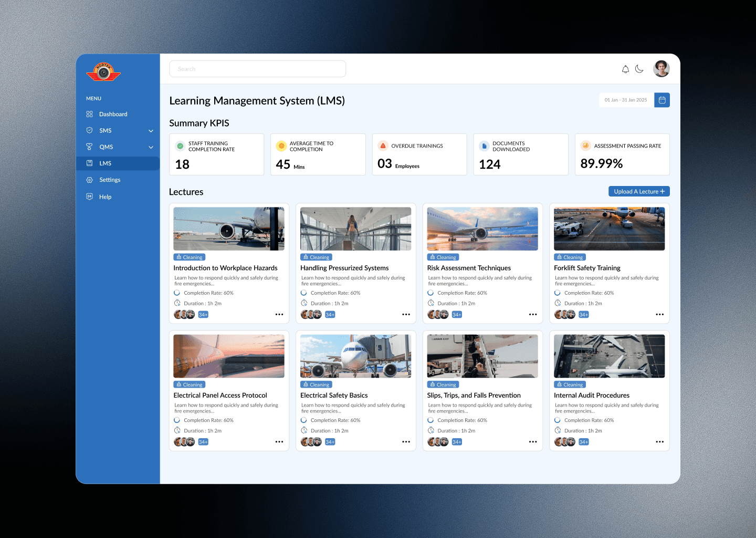
Task: Click the completion rate ring on Electrical Safety Basics
Action: (x=304, y=420)
